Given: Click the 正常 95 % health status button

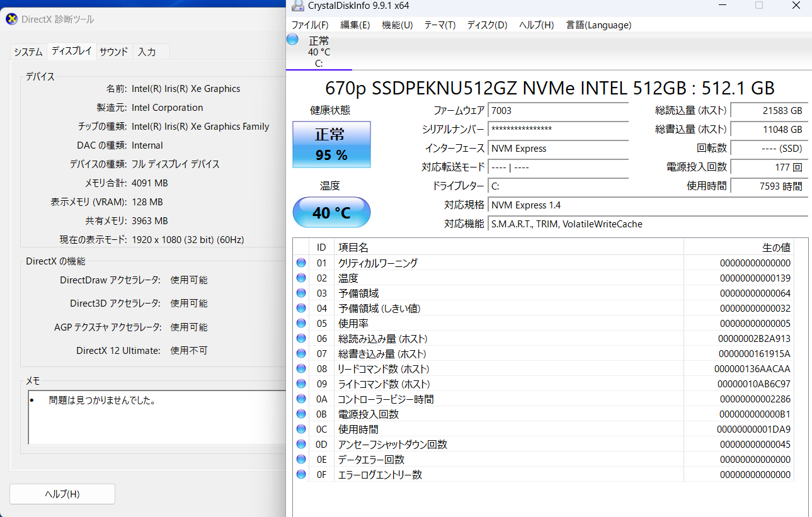Looking at the screenshot, I should coord(331,145).
